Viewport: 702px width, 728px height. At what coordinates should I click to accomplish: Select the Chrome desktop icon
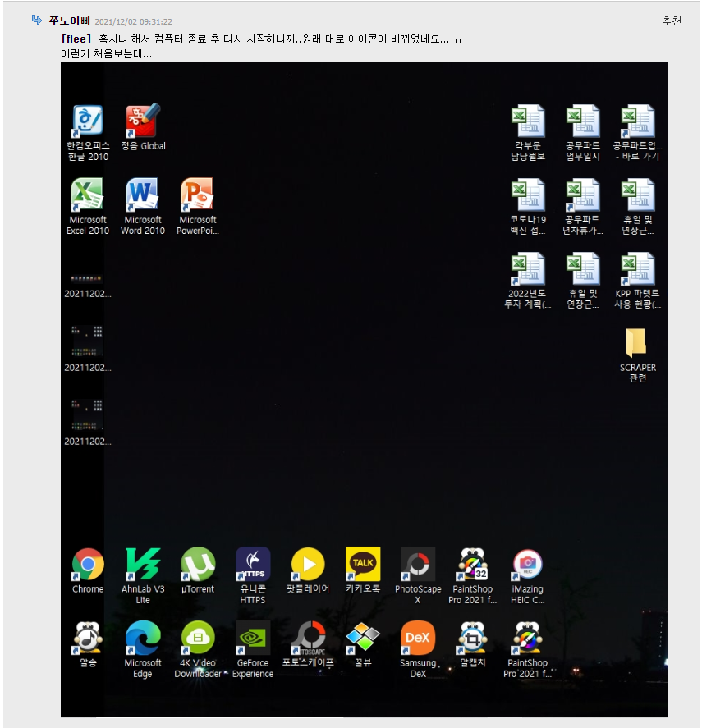pos(88,570)
